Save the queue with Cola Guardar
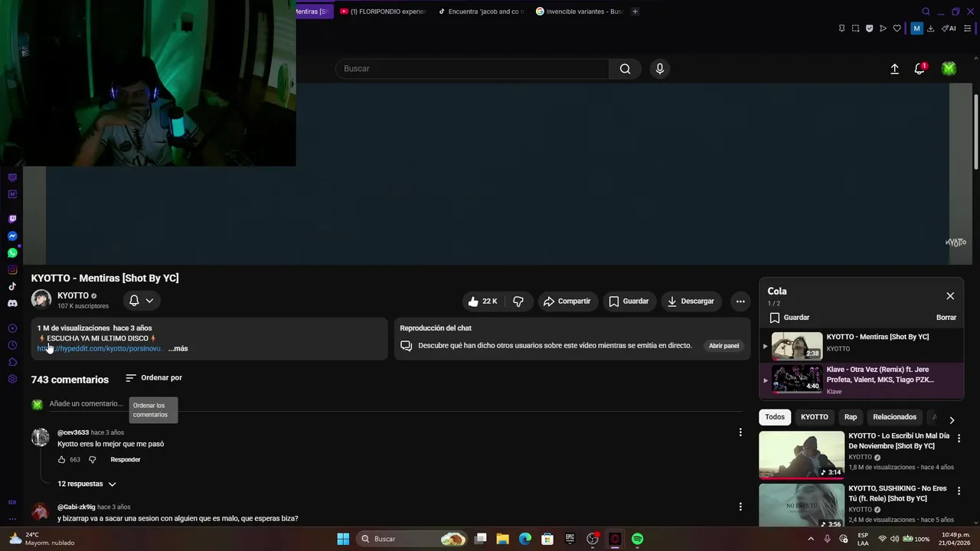Image resolution: width=980 pixels, height=551 pixels. tap(789, 318)
